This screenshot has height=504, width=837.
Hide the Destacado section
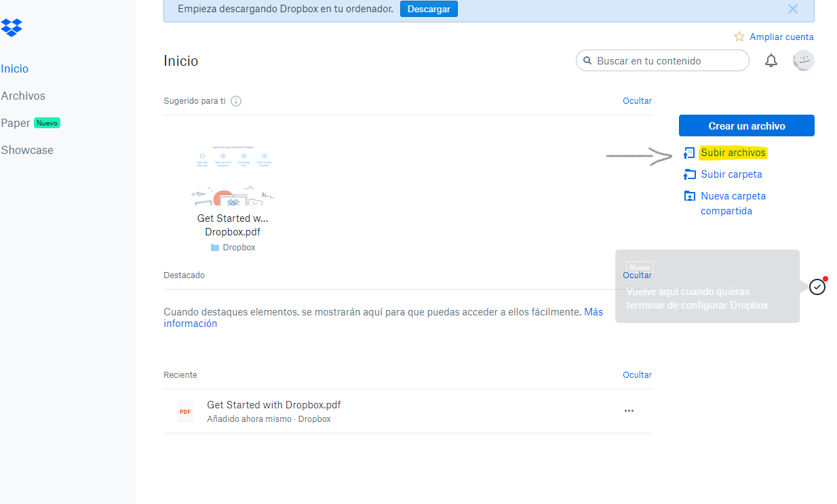point(637,275)
